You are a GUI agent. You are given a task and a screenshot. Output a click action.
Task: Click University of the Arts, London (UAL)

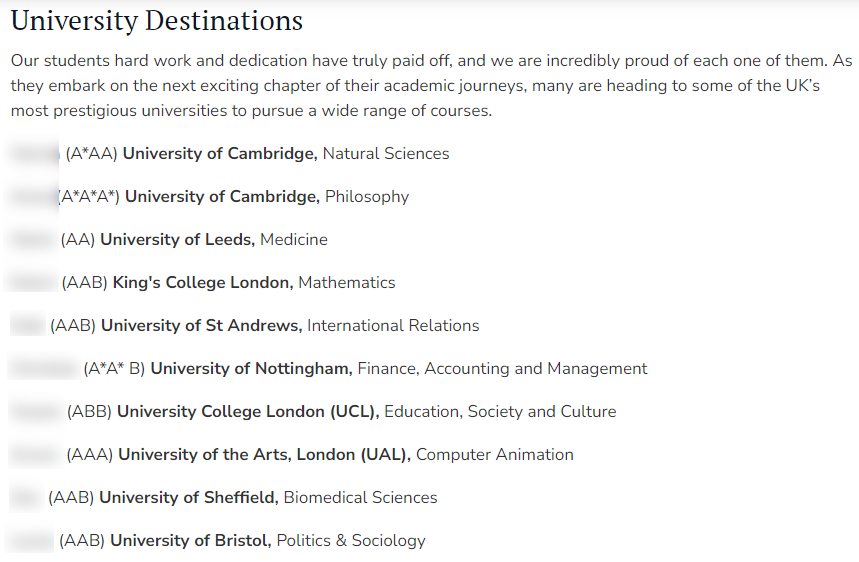tap(264, 455)
